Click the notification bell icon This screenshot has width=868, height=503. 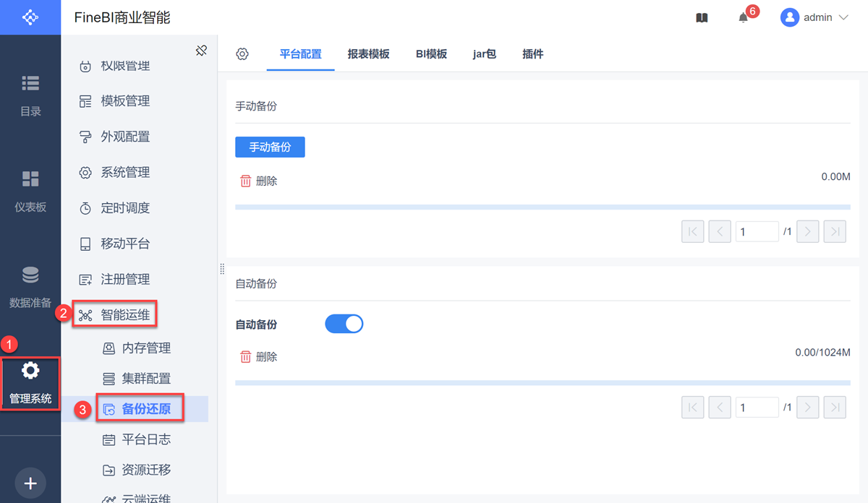[744, 18]
